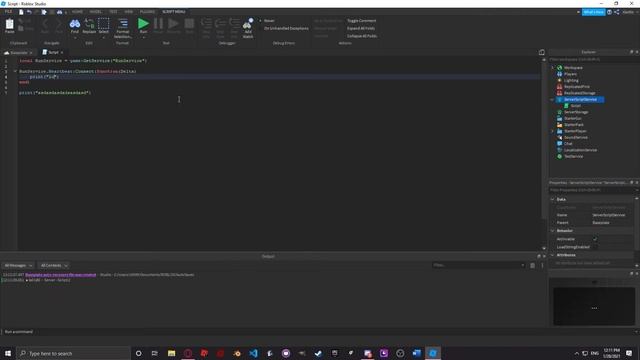Click the Name property value ServerScriptService
Screen dimensions: 640x360
tap(609, 215)
